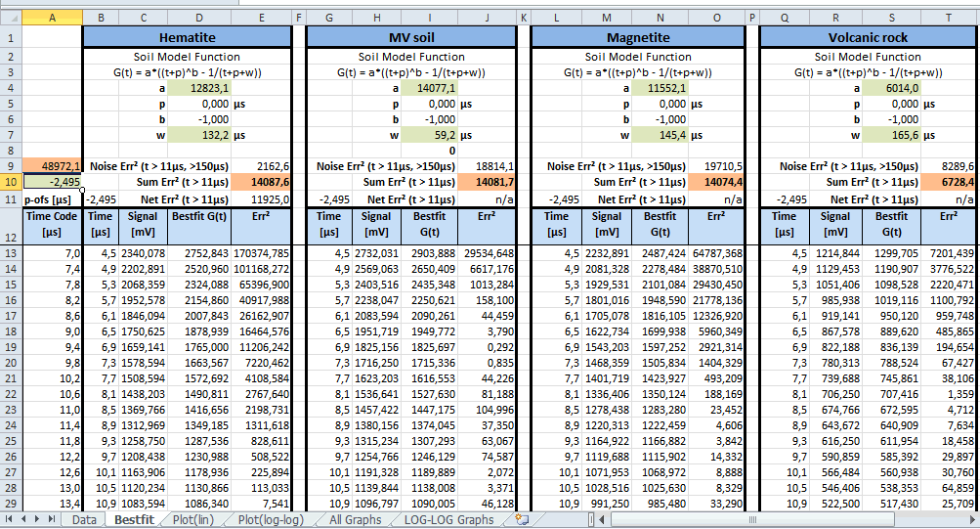980x529 pixels.
Task: Click Magnetite Noise Err² value 19710,5
Action: (716, 166)
